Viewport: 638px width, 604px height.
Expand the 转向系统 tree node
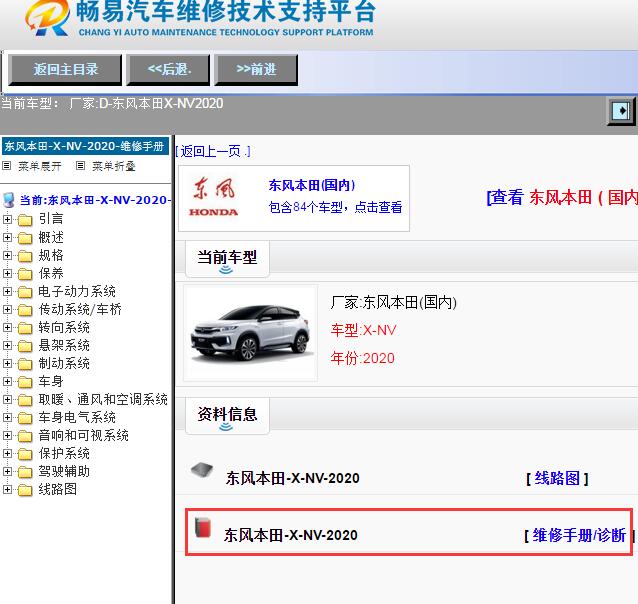[x=7, y=327]
